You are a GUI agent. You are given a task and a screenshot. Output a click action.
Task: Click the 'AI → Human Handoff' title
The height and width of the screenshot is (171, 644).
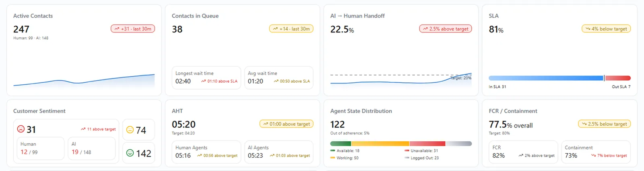coord(357,16)
